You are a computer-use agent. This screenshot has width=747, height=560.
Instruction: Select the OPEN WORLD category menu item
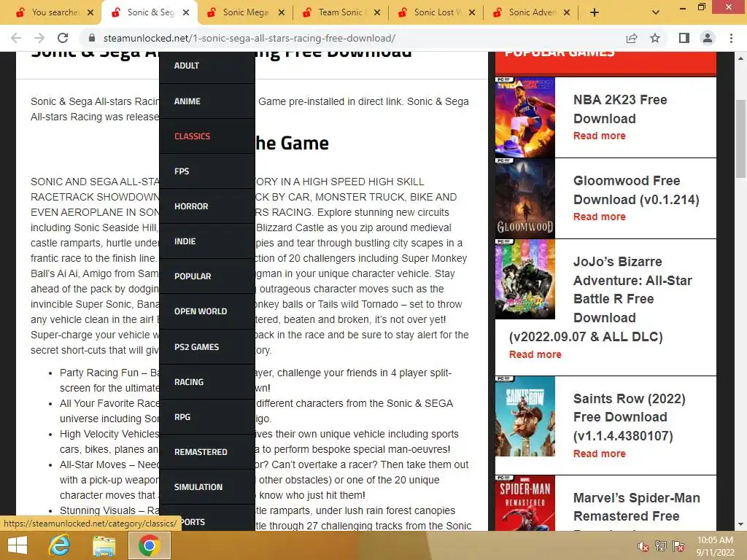click(x=207, y=311)
